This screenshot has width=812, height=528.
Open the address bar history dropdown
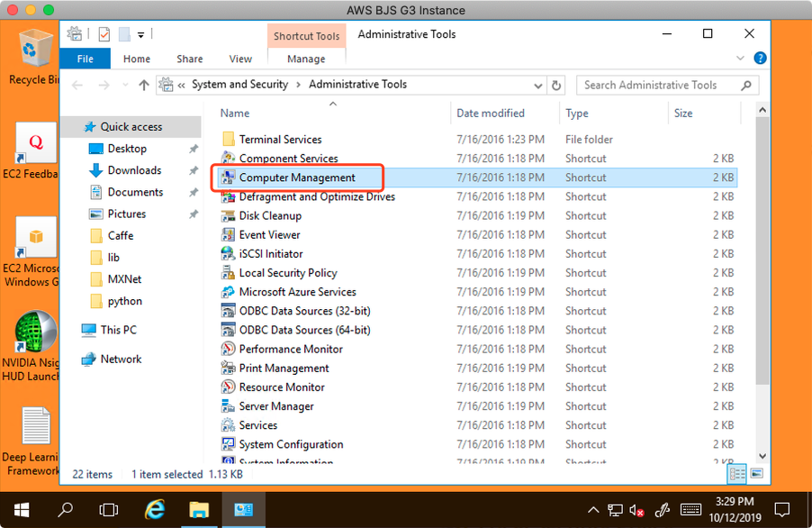pos(538,86)
